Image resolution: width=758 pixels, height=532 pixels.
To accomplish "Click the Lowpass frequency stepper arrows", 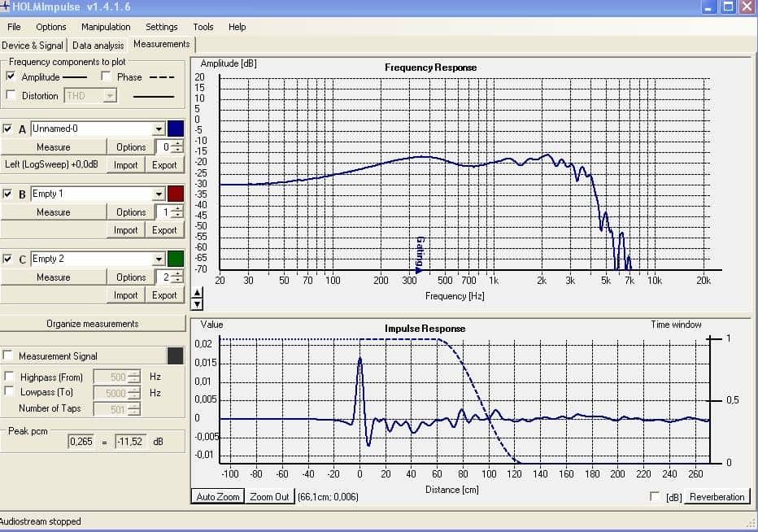I will click(134, 393).
